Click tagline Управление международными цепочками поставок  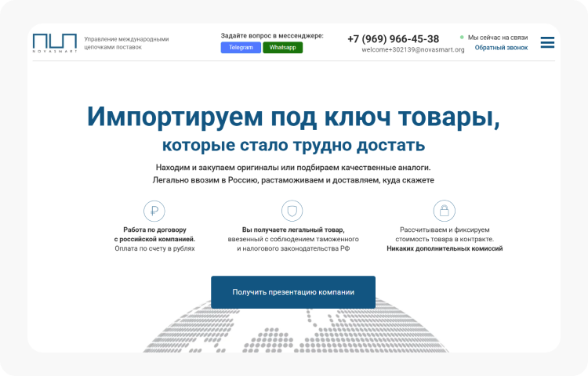coord(126,43)
